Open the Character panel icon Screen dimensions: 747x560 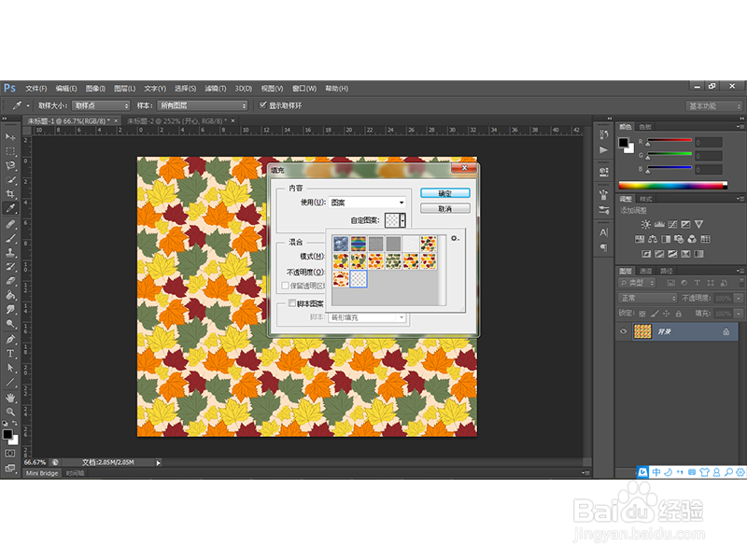(603, 232)
